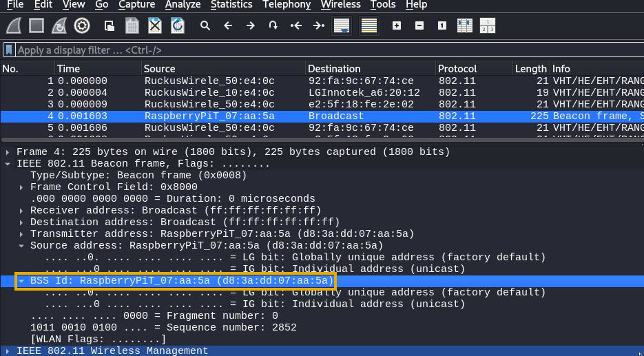Sort by the No. column header

click(x=28, y=69)
